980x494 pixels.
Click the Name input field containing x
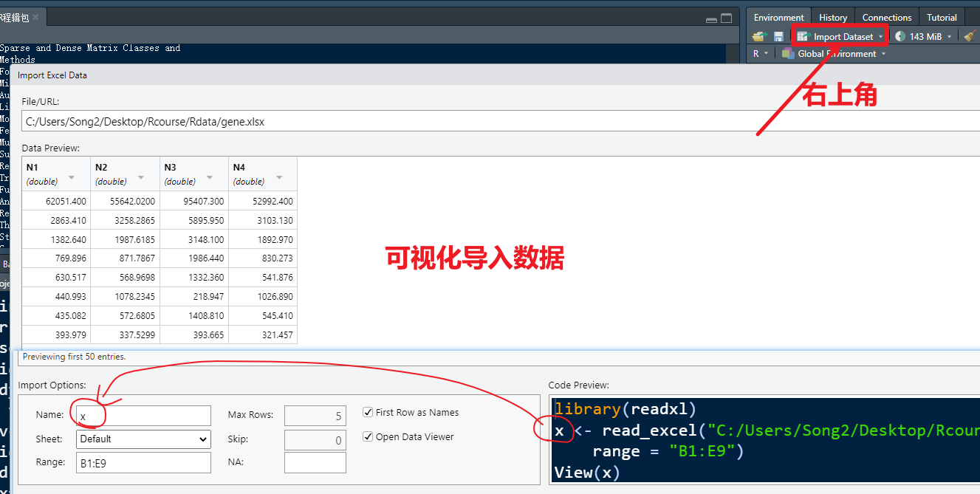tap(143, 416)
